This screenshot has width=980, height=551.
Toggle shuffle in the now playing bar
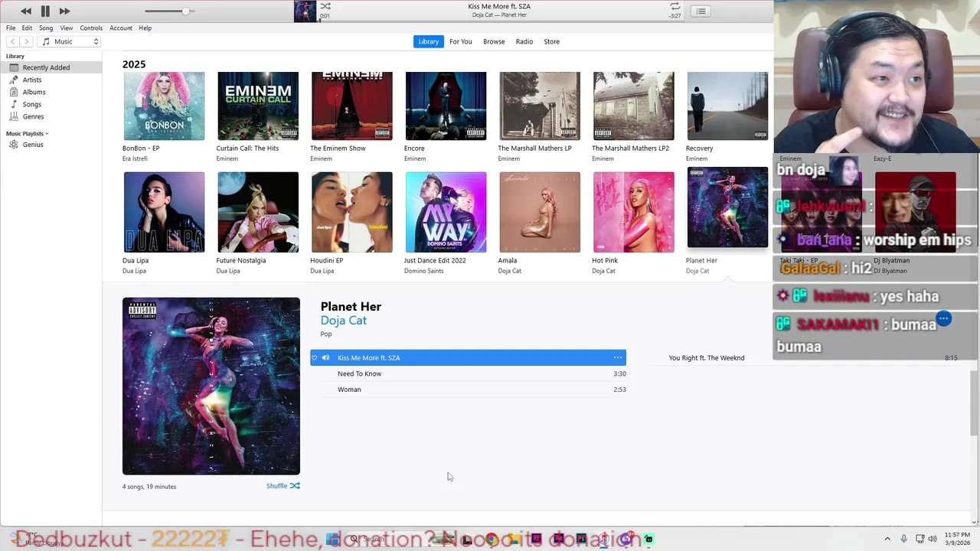pos(325,6)
